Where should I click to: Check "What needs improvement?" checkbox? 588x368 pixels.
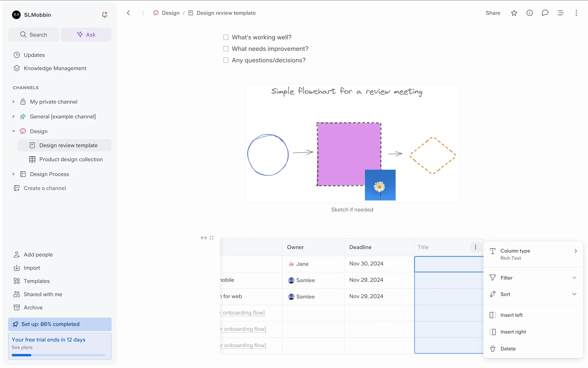point(226,49)
